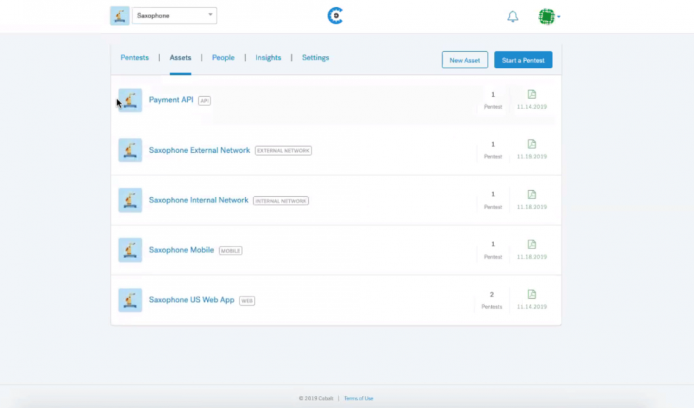Click the Payment API thumbnail image
This screenshot has height=408, width=694.
pos(130,100)
